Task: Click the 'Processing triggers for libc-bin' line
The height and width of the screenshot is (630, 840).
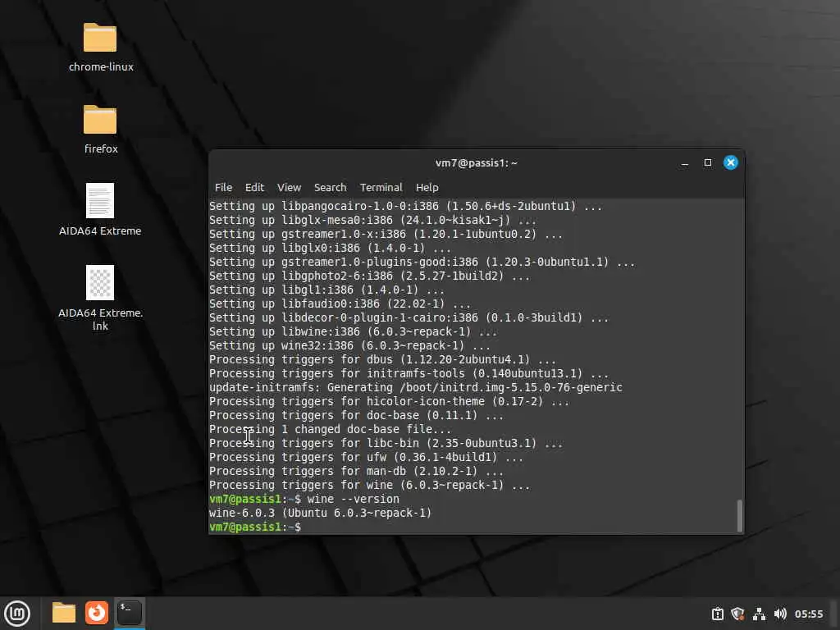Action: click(386, 443)
